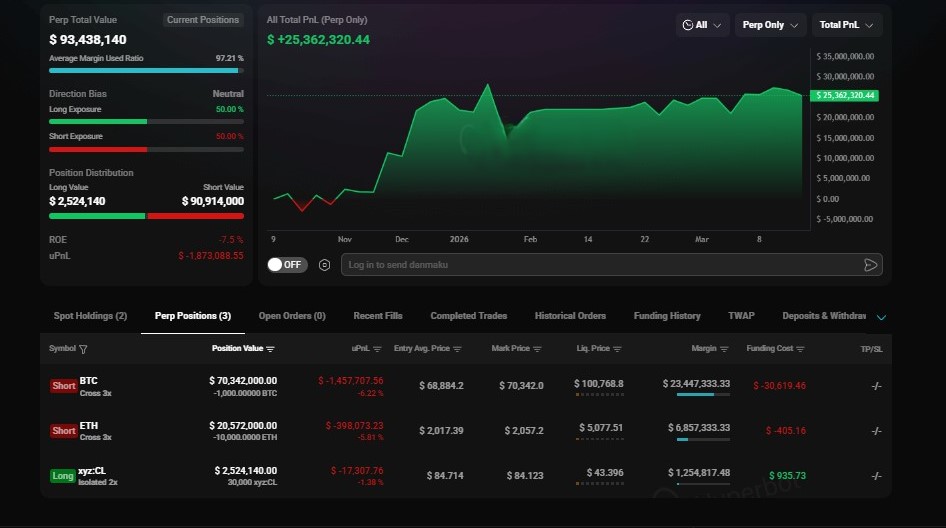Click the All Total PnL +25,362,320.44 figure
Screen dimensions: 946x528
[319, 40]
